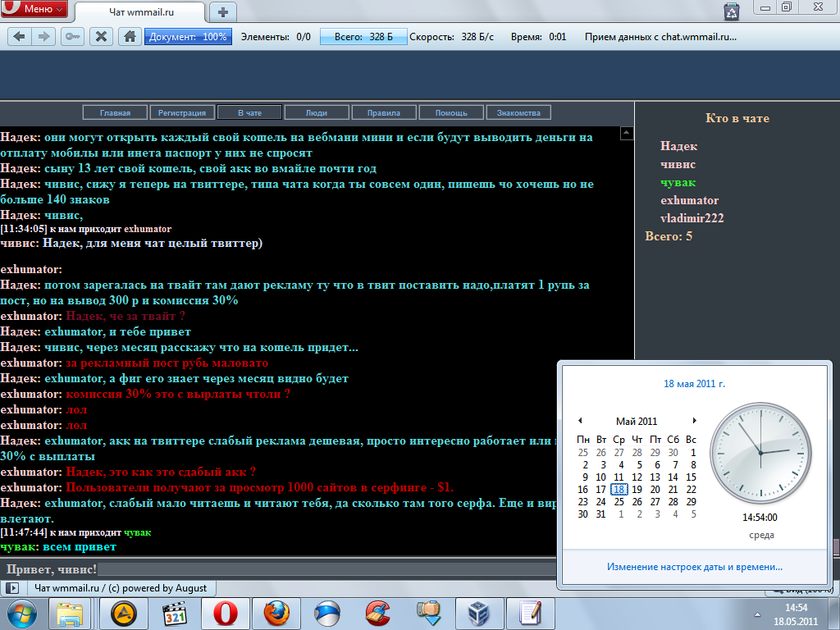Select the Чат wmmail.ru tab

coord(140,11)
